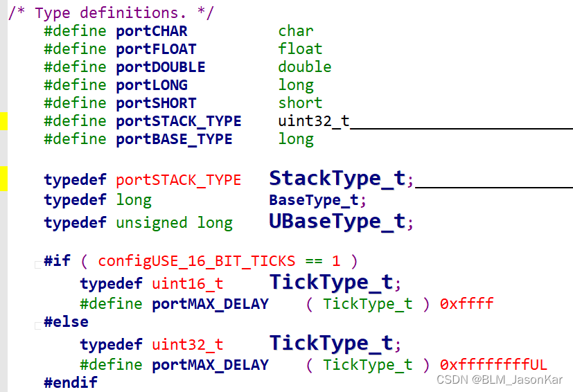
Task: Click 'double' value on the portDOUBLE line
Action: pos(305,67)
